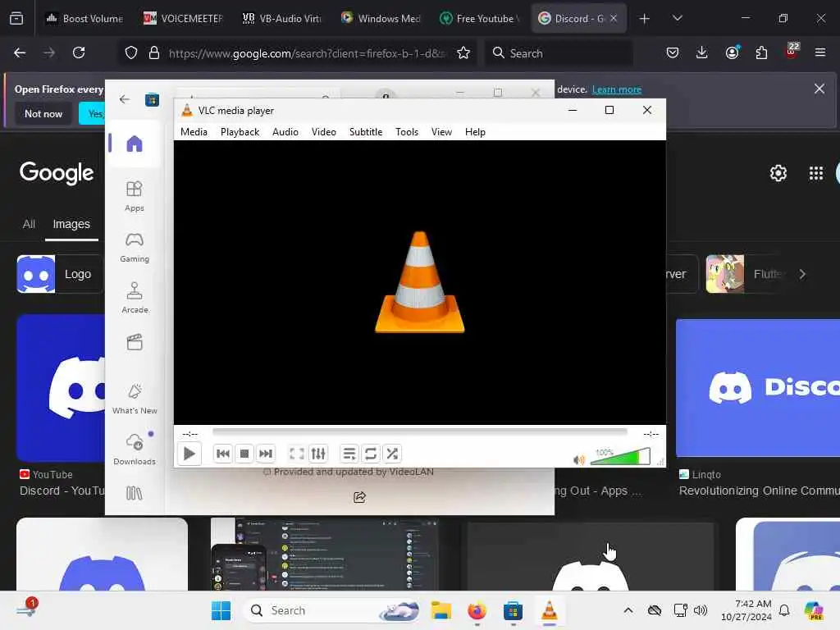
Task: Open Firefox extensions puzzle icon
Action: pos(761,52)
